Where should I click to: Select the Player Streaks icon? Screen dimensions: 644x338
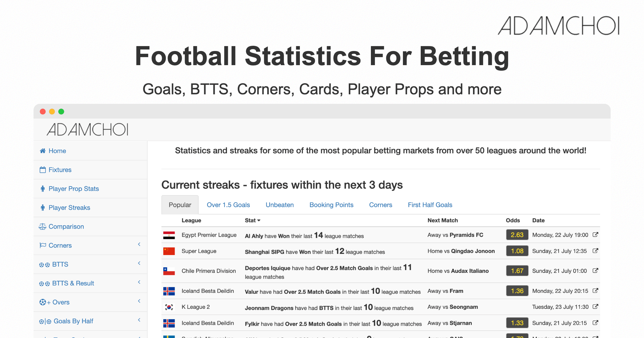(43, 207)
